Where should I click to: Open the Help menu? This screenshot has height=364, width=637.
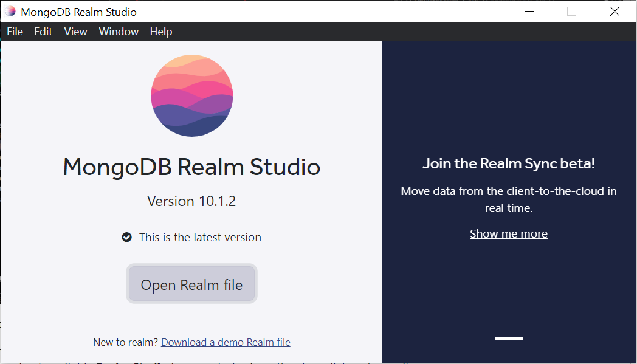point(161,32)
